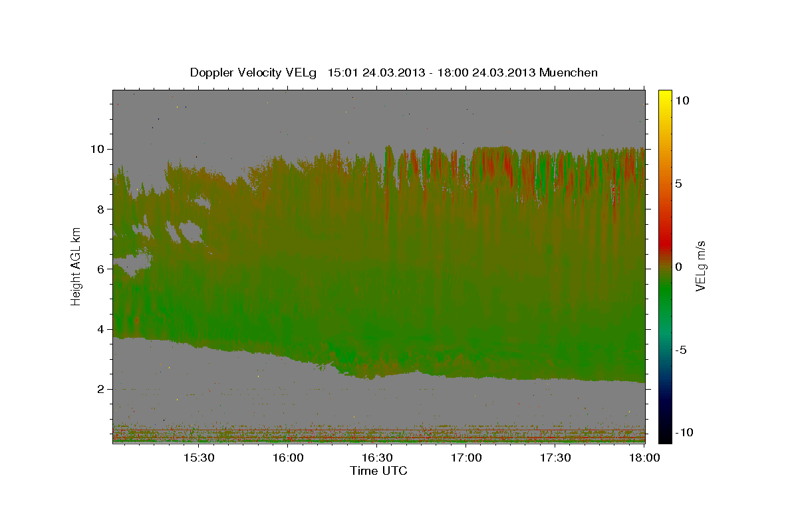Click the colorbar value 0 label
This screenshot has height=532, width=798.
pyautogui.click(x=679, y=266)
